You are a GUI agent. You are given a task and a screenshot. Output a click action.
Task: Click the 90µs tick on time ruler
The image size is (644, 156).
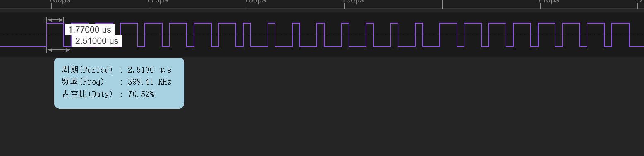point(354,2)
